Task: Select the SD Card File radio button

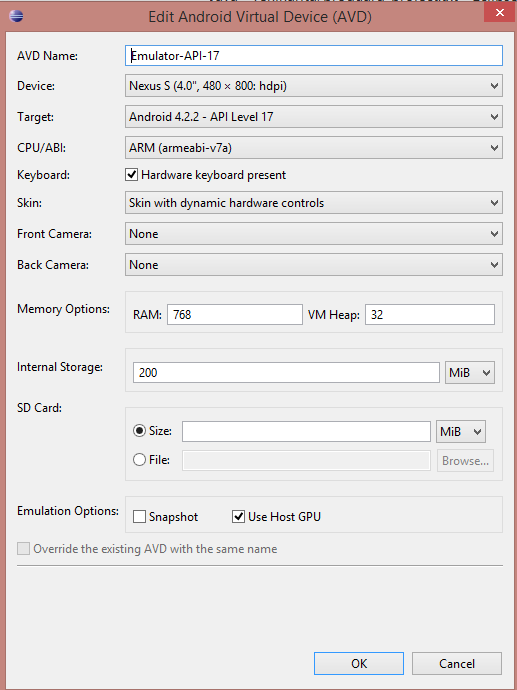Action: point(139,460)
